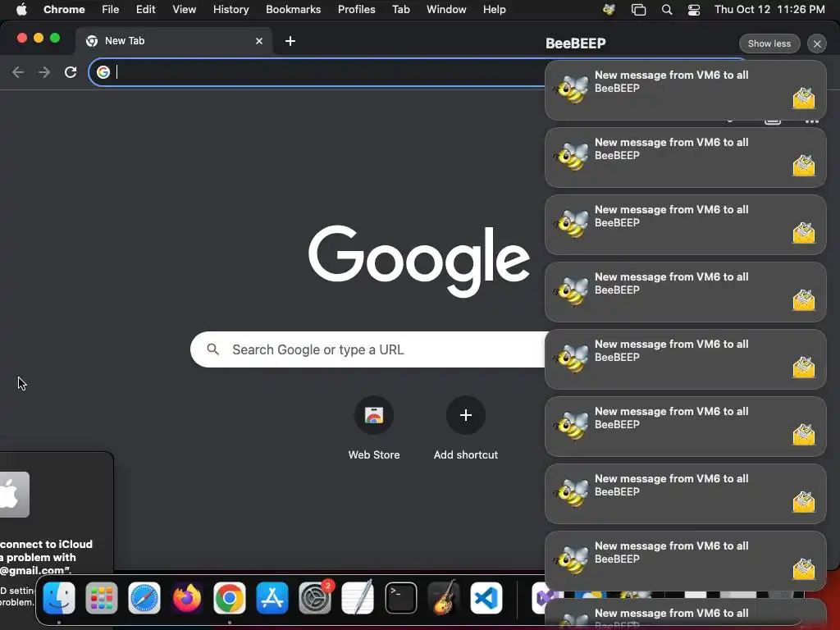840x630 pixels.
Task: Click the Stage Manager menu bar icon
Action: coord(638,10)
